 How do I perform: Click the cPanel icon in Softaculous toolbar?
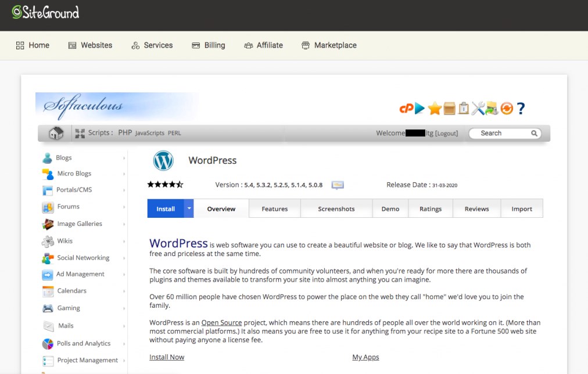click(406, 109)
